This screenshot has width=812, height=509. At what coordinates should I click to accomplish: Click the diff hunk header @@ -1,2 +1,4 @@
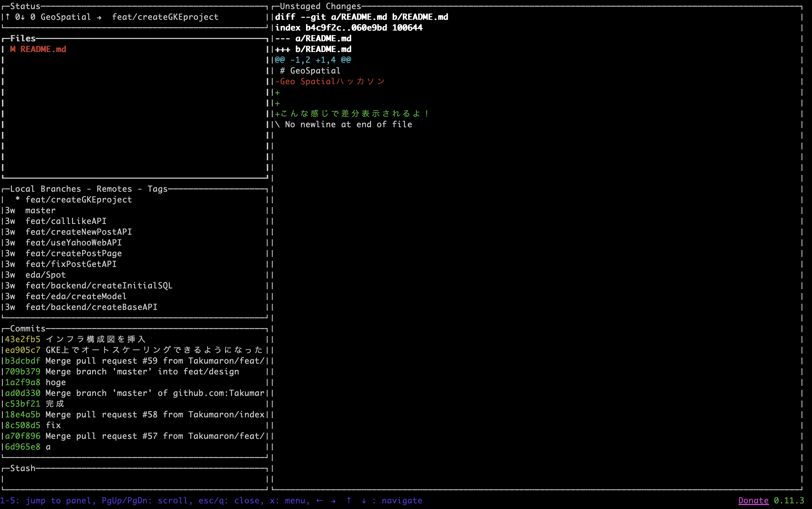point(313,60)
